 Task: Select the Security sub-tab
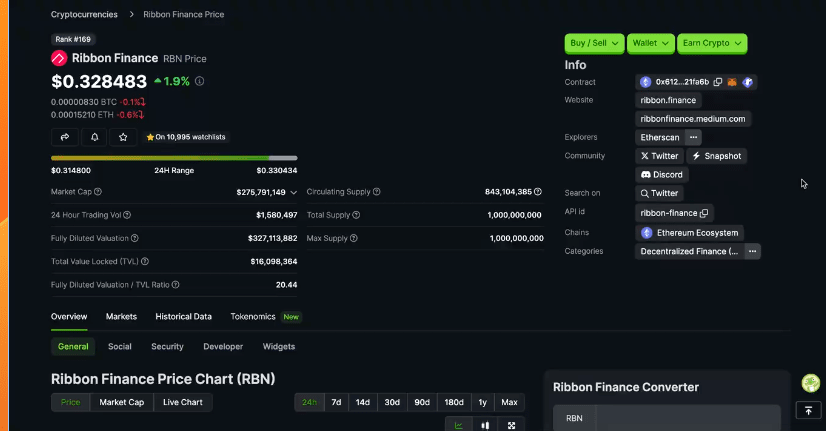click(x=167, y=347)
